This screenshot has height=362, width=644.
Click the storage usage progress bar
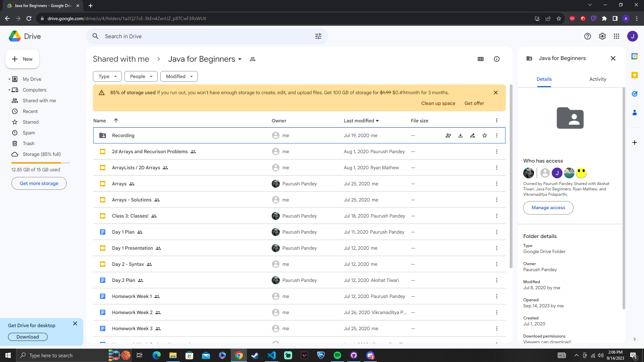(x=41, y=163)
